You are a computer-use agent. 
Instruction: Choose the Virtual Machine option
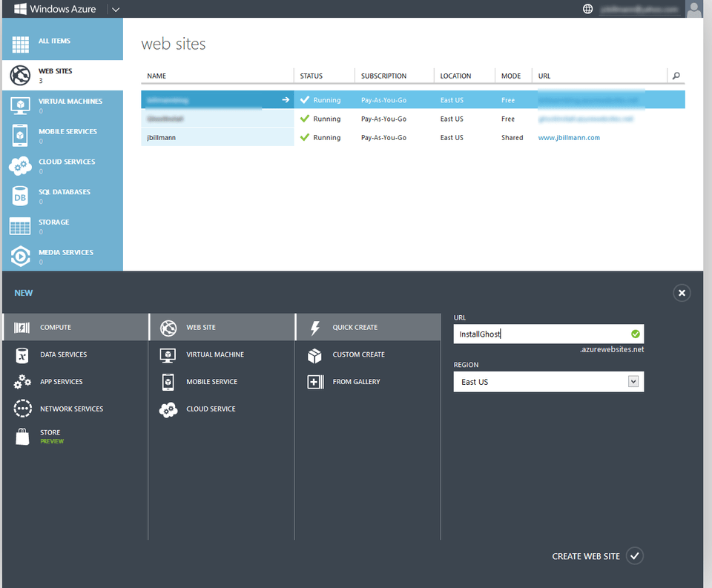[x=222, y=354]
